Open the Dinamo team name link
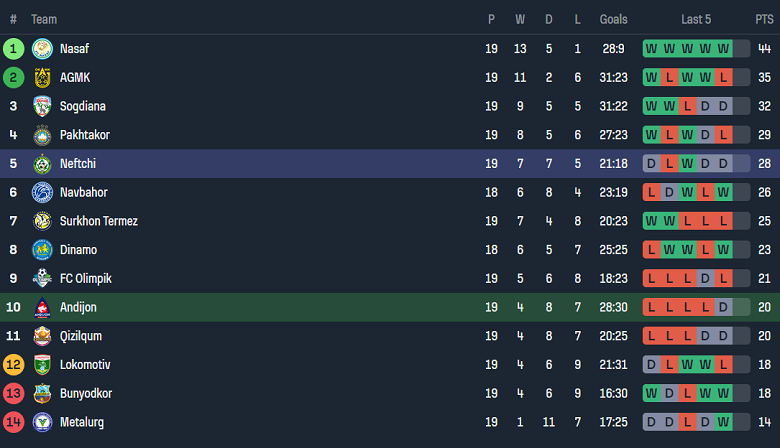The width and height of the screenshot is (780, 448). [x=80, y=250]
